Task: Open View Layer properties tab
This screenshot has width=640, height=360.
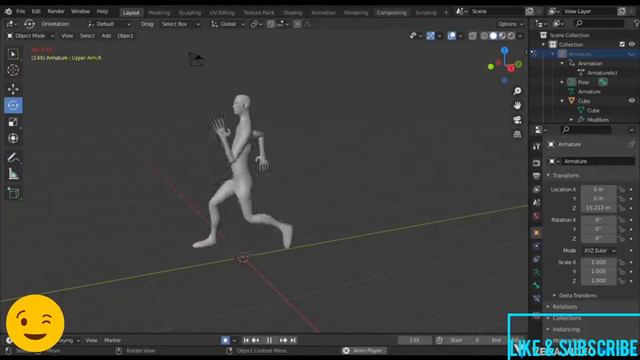Action: point(536,189)
